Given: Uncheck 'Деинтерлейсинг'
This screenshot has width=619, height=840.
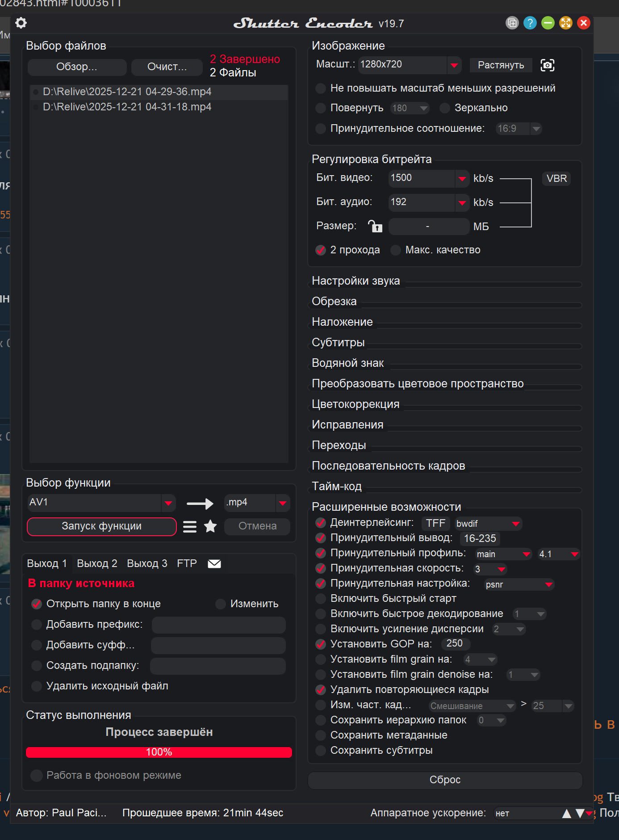Looking at the screenshot, I should [320, 523].
